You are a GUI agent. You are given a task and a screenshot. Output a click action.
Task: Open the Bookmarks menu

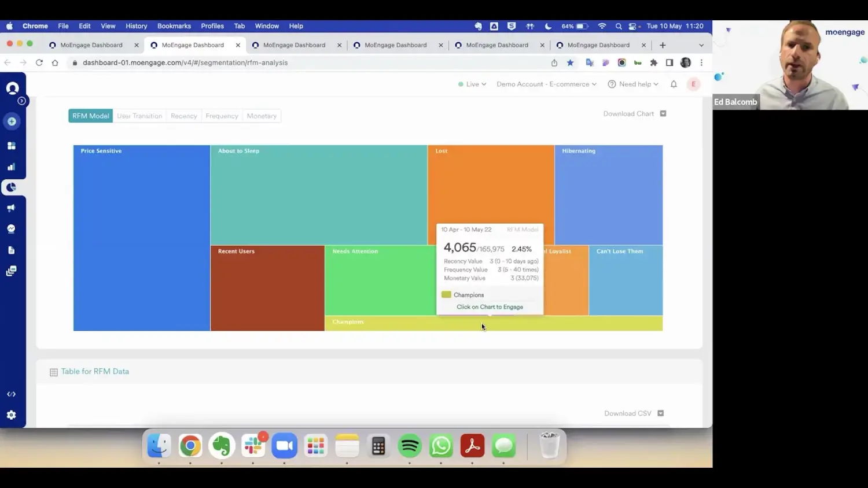174,26
